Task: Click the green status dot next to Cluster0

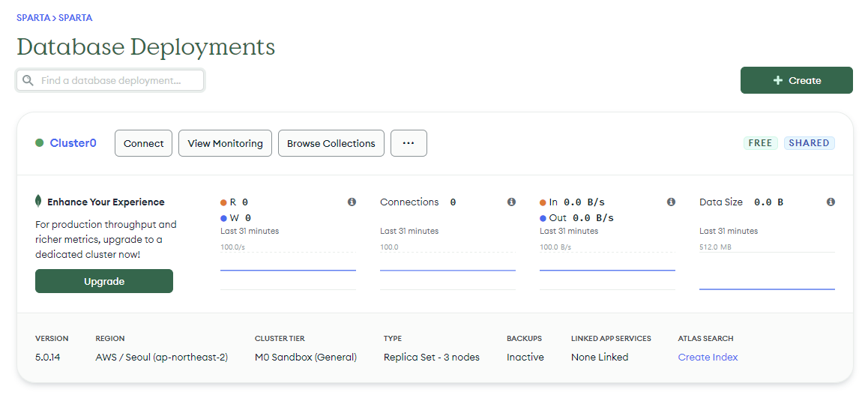Action: coord(39,142)
